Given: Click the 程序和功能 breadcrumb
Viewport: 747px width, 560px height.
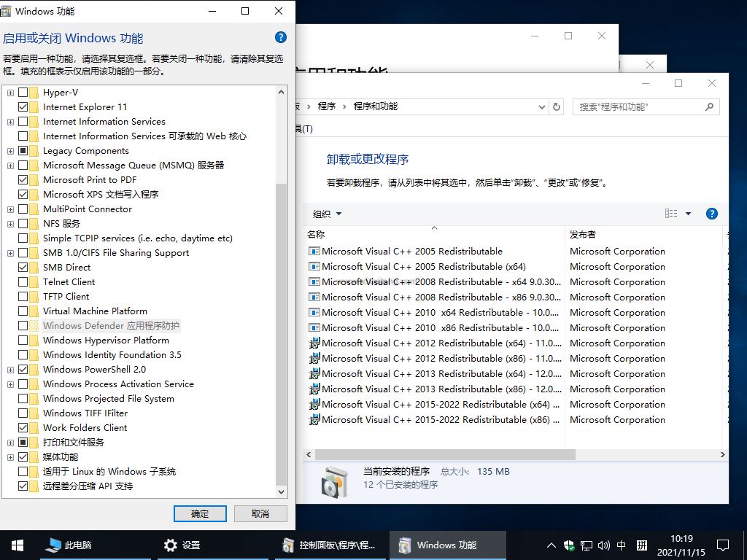Looking at the screenshot, I should (376, 106).
